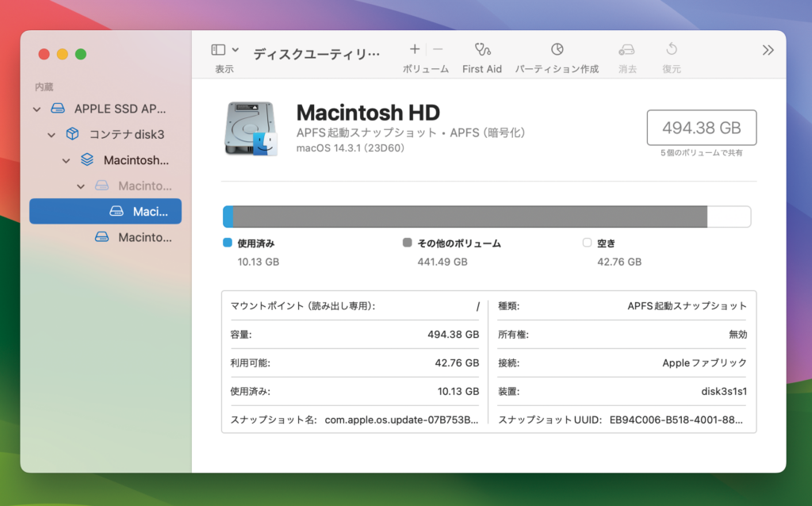This screenshot has width=812, height=506.
Task: Click the white 空き legend swatch
Action: [x=587, y=243]
